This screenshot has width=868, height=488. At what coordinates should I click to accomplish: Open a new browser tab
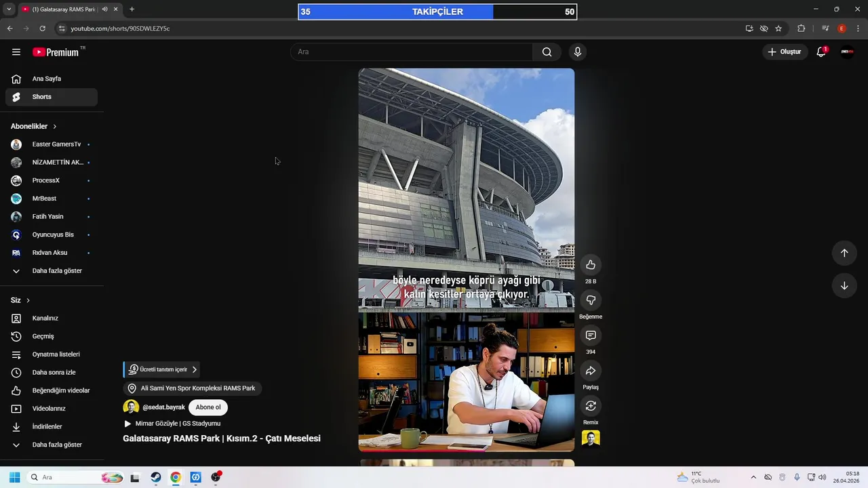[x=132, y=9]
